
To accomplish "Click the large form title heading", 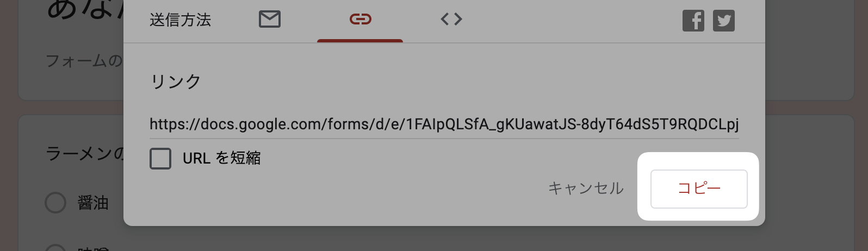I will click(x=85, y=8).
